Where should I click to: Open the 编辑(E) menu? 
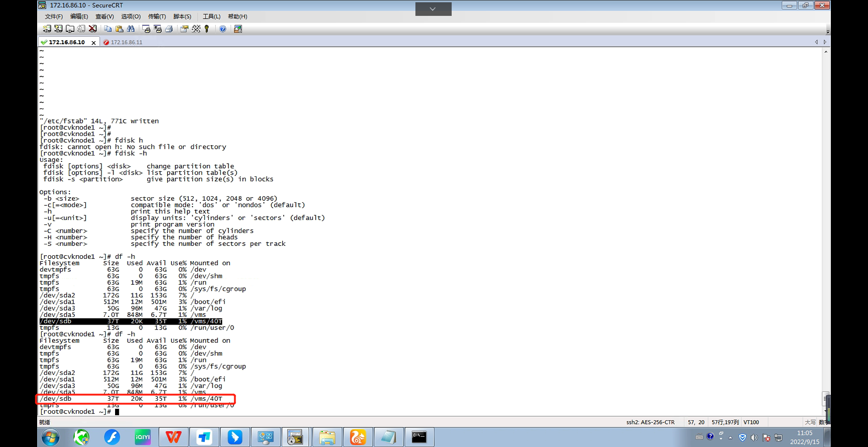click(79, 17)
